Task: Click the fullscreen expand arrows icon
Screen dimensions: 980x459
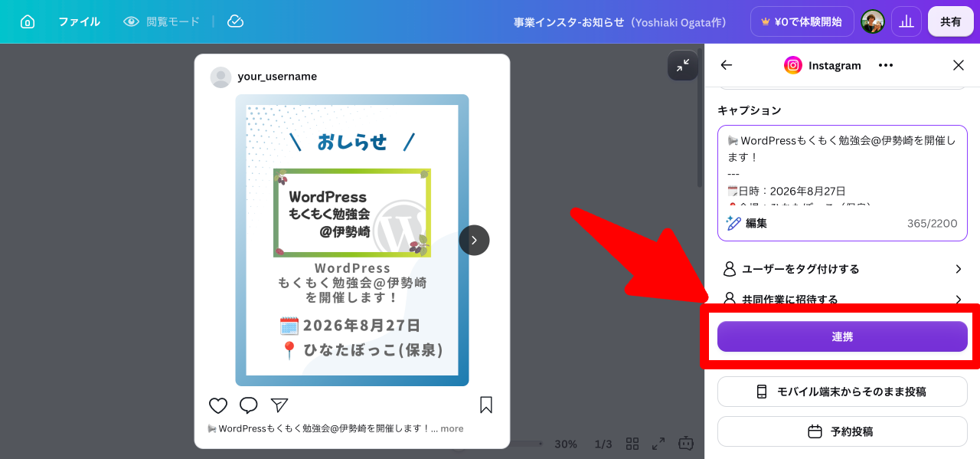Action: pyautogui.click(x=658, y=444)
